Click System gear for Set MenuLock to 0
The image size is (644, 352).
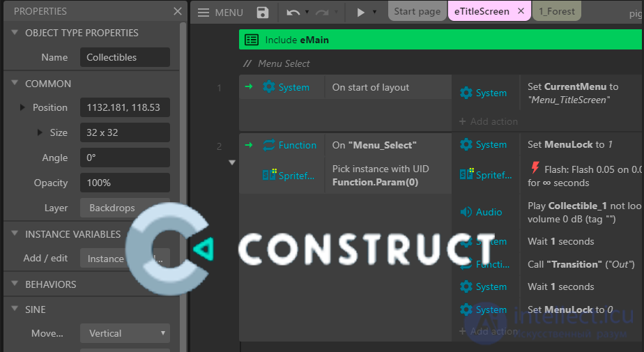point(466,309)
